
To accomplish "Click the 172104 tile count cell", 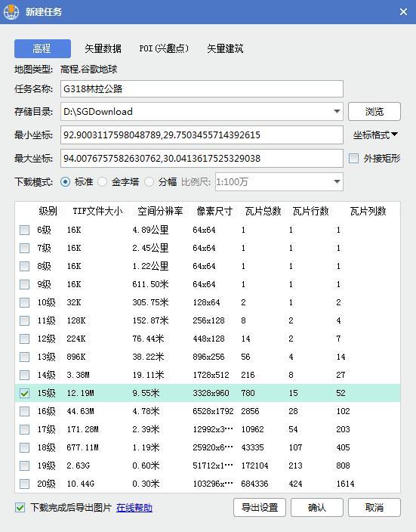I will 254,466.
